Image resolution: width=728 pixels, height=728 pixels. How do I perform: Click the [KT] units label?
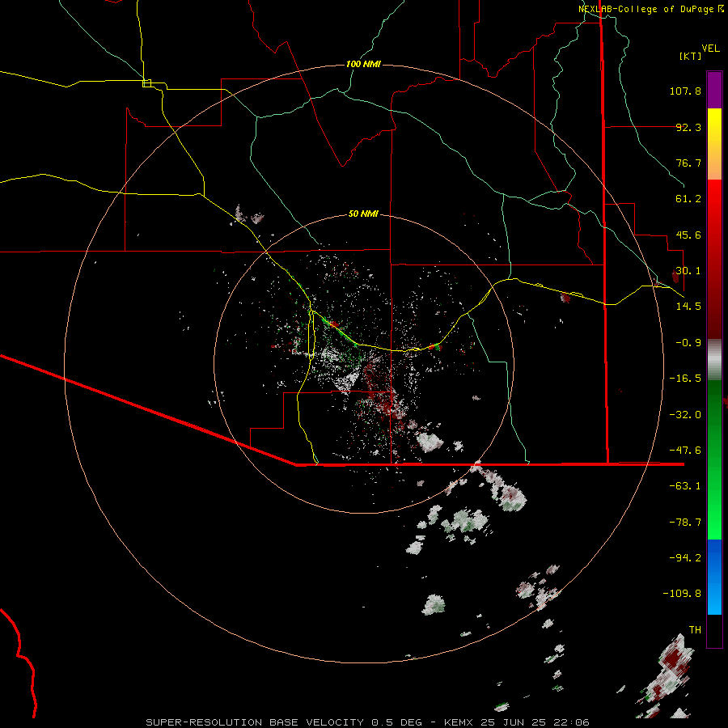pyautogui.click(x=691, y=56)
